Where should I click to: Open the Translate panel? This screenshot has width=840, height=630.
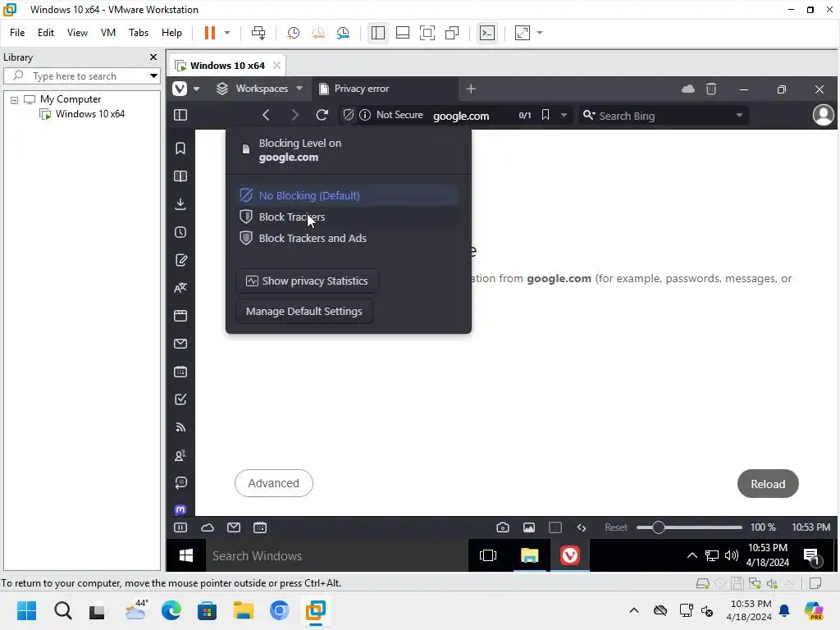tap(180, 288)
